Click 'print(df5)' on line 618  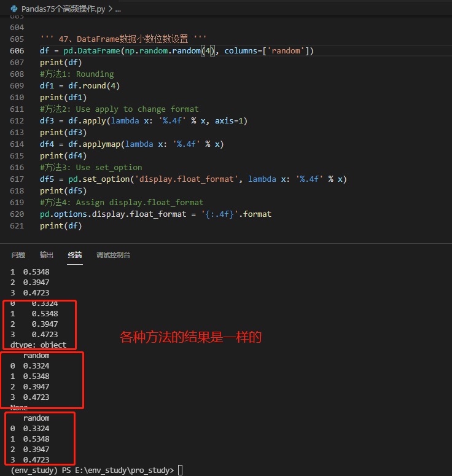click(63, 191)
